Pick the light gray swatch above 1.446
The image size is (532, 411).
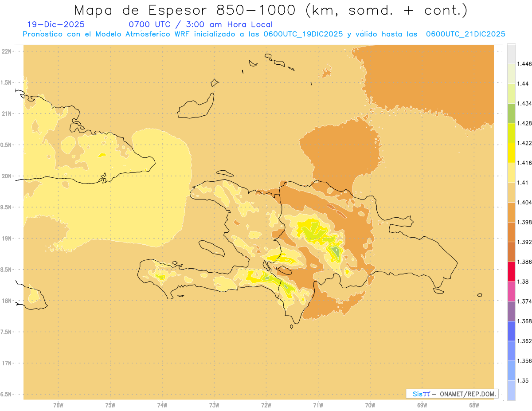(x=511, y=54)
